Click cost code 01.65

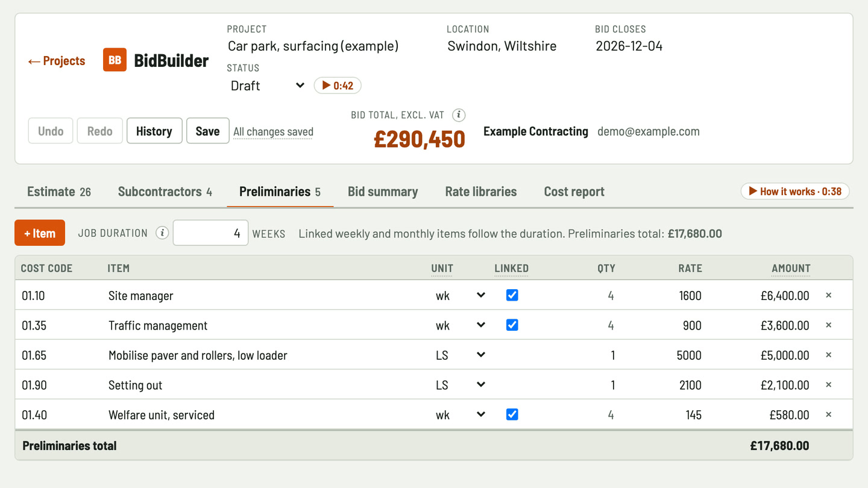[34, 355]
